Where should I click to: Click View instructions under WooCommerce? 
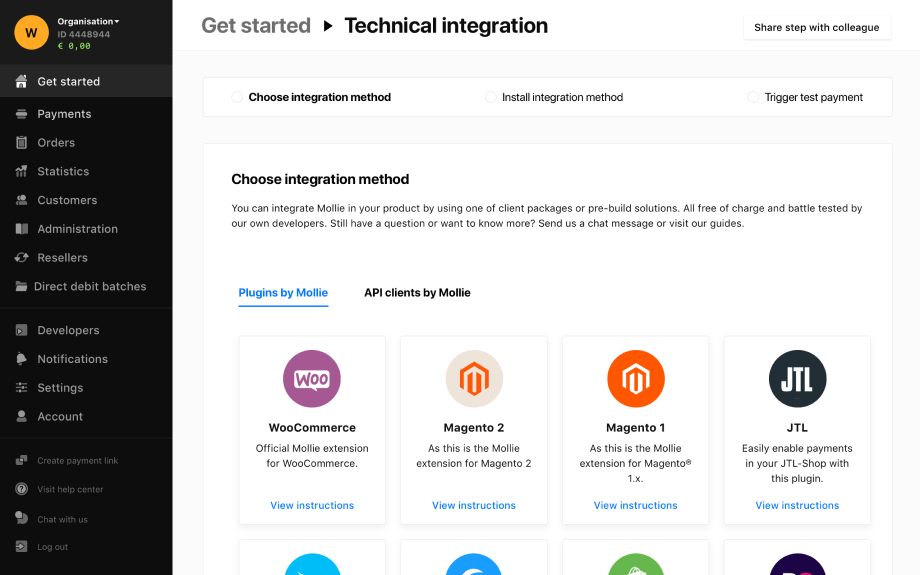click(x=312, y=505)
